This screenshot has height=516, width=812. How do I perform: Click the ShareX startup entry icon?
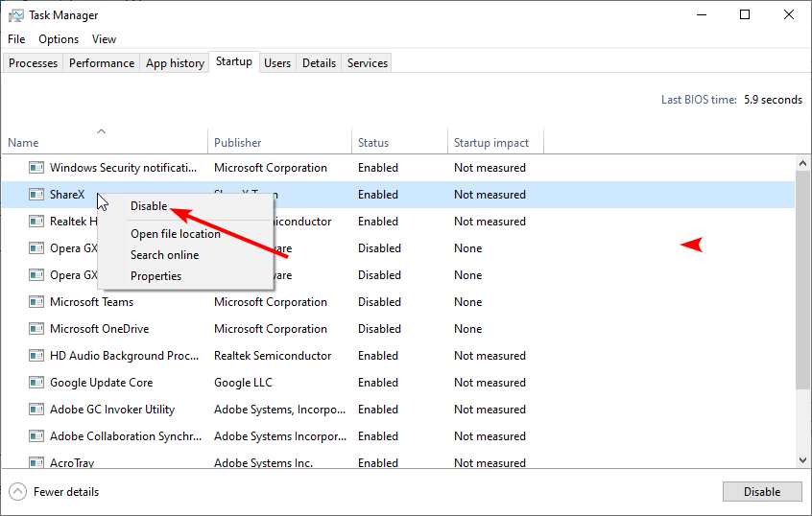pyautogui.click(x=36, y=195)
